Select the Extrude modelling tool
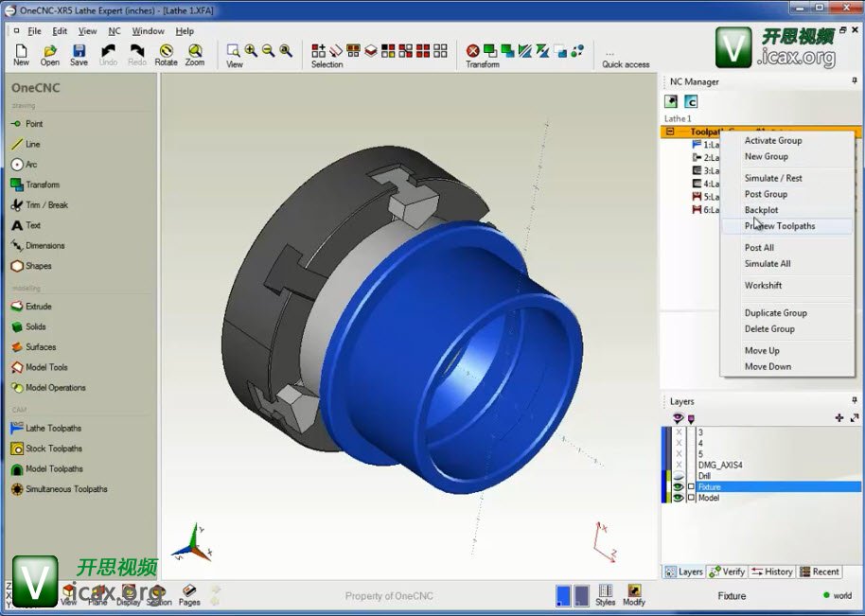865x616 pixels. coord(38,307)
